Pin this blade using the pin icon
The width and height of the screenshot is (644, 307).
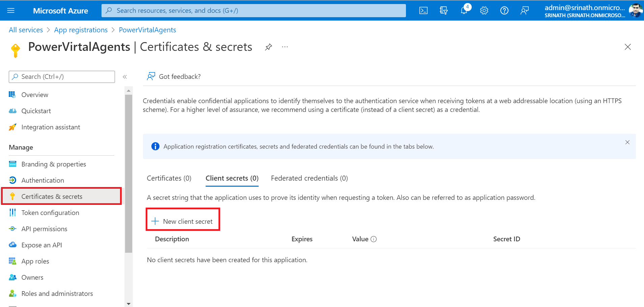(268, 47)
